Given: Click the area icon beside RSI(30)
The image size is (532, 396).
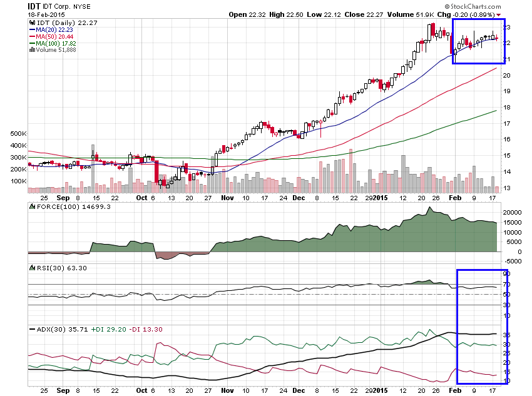Looking at the screenshot, I should 33,268.
